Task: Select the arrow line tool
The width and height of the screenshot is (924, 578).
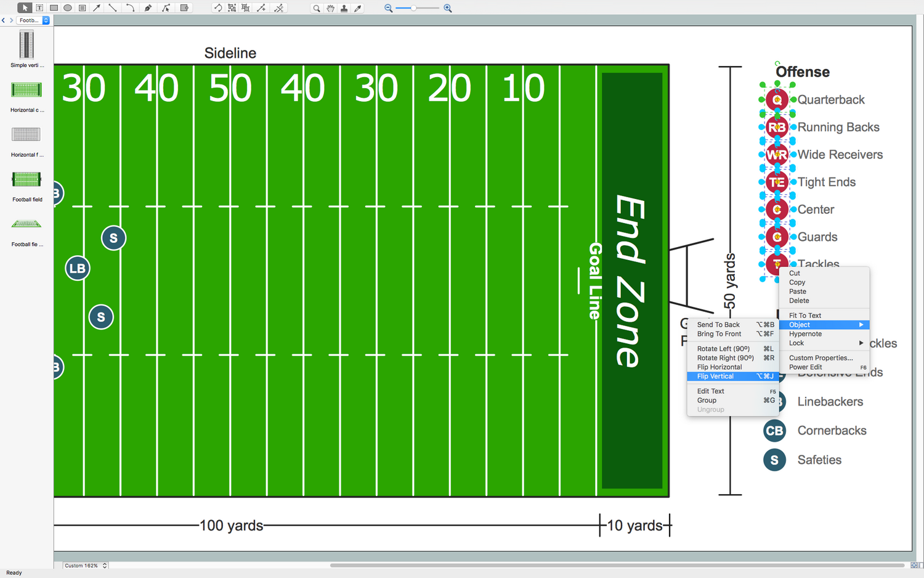Action: [x=97, y=8]
